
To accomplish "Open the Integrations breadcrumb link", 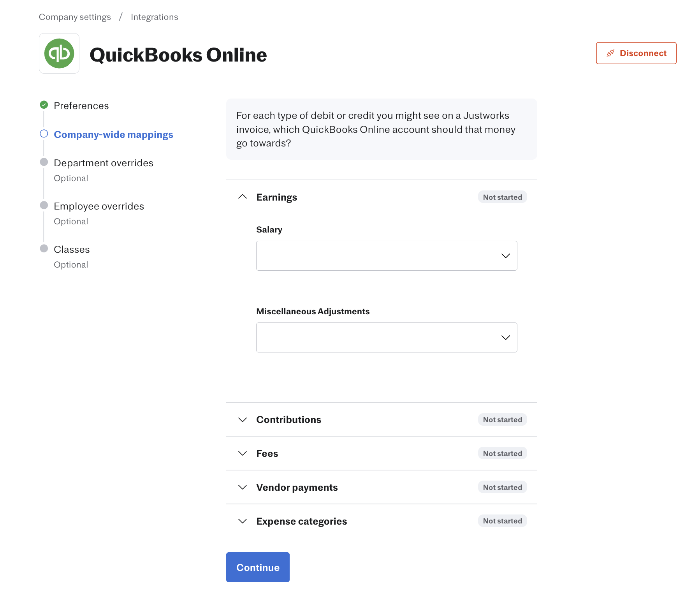I will tap(155, 17).
